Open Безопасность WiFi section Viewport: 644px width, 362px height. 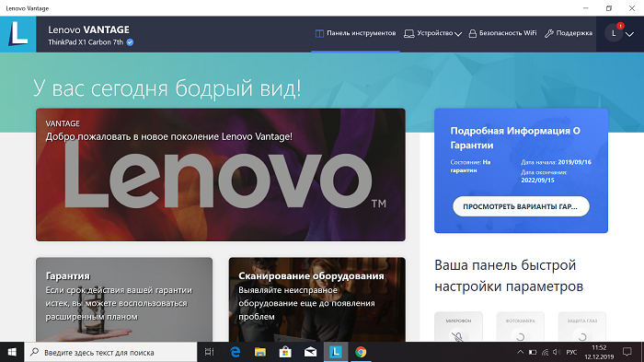click(x=502, y=33)
